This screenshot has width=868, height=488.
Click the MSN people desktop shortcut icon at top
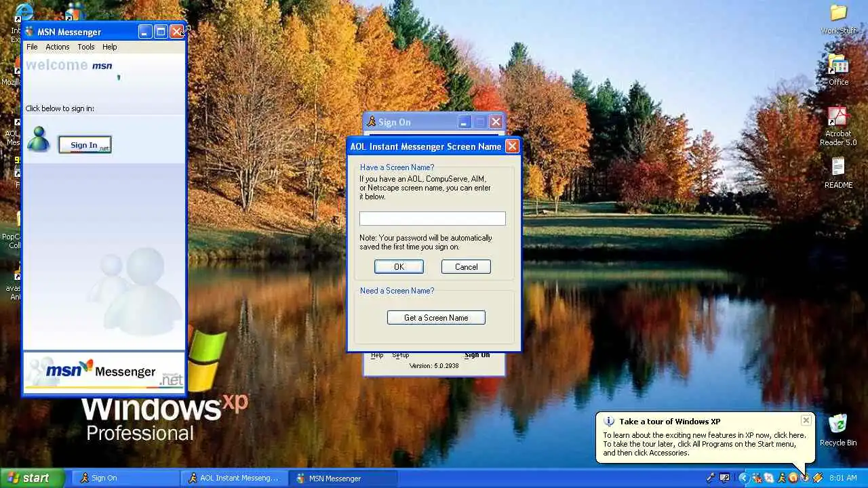point(75,10)
